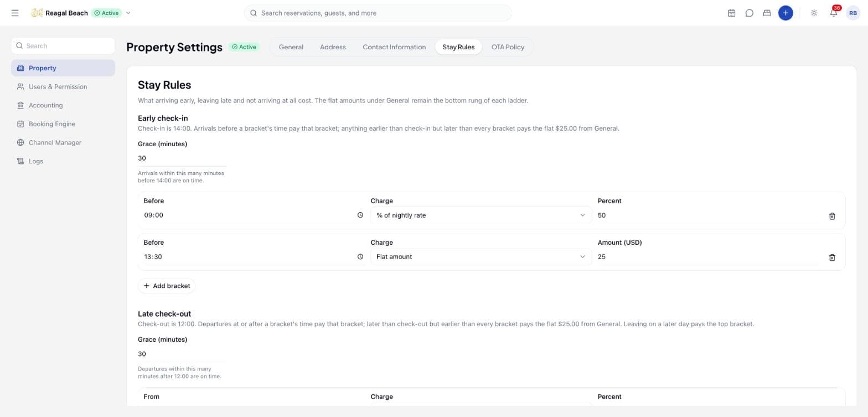Open Accounting in the sidebar
Viewport: 868px width, 417px height.
[x=63, y=105]
